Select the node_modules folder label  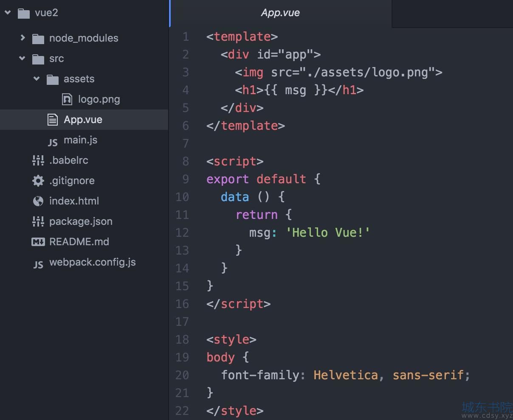coord(84,38)
